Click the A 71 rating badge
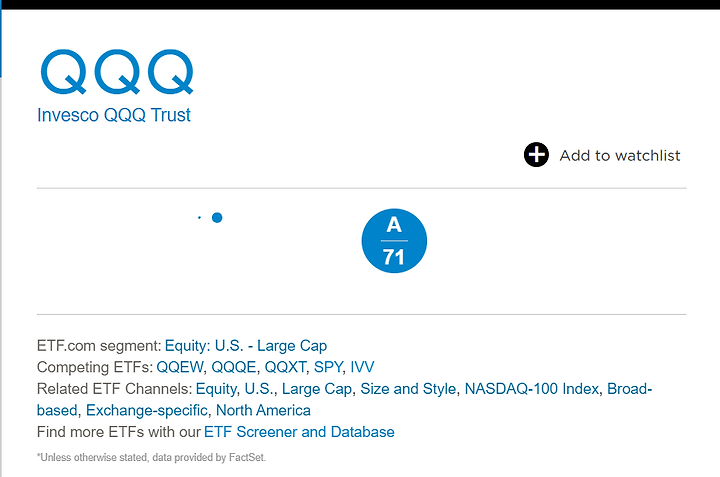This screenshot has width=720, height=477. coord(394,241)
